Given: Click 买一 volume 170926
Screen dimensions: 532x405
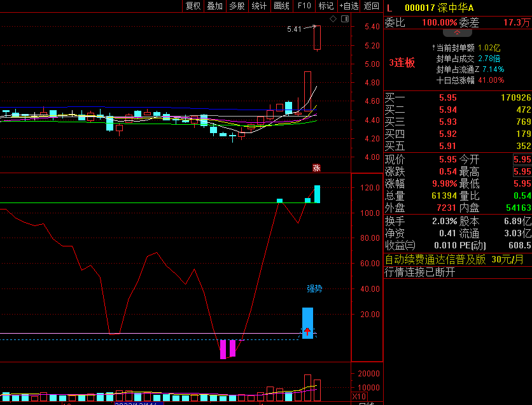Looking at the screenshot, I should [516, 98].
